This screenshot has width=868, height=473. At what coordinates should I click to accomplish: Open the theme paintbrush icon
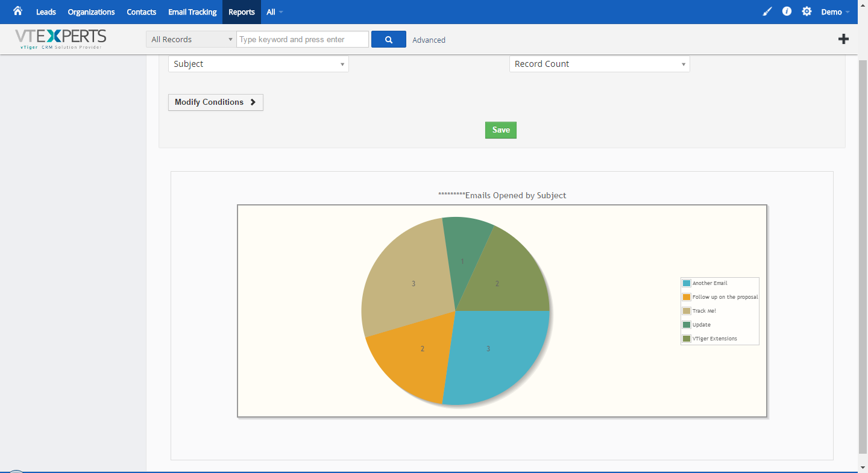(767, 11)
